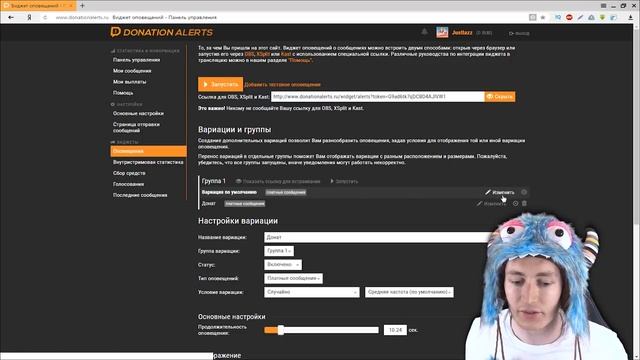The image size is (640, 360).
Task: Click the 'Вариация по умолчанию' row label
Action: pyautogui.click(x=229, y=192)
